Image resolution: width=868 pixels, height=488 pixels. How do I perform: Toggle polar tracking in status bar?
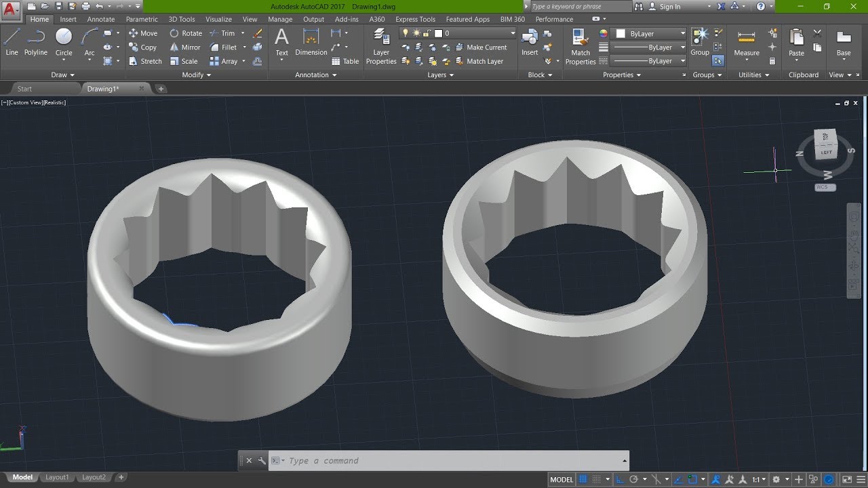tap(633, 479)
